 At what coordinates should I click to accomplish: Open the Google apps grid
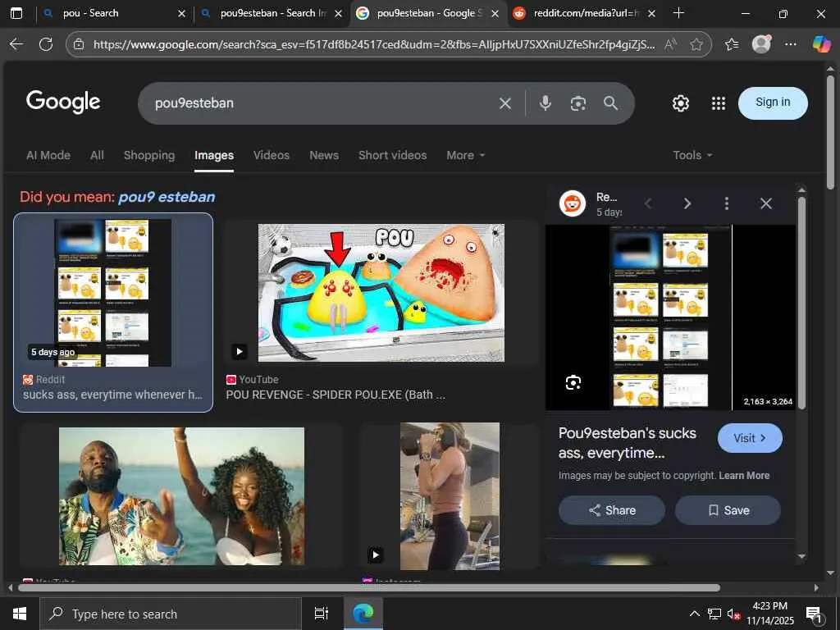click(x=719, y=103)
